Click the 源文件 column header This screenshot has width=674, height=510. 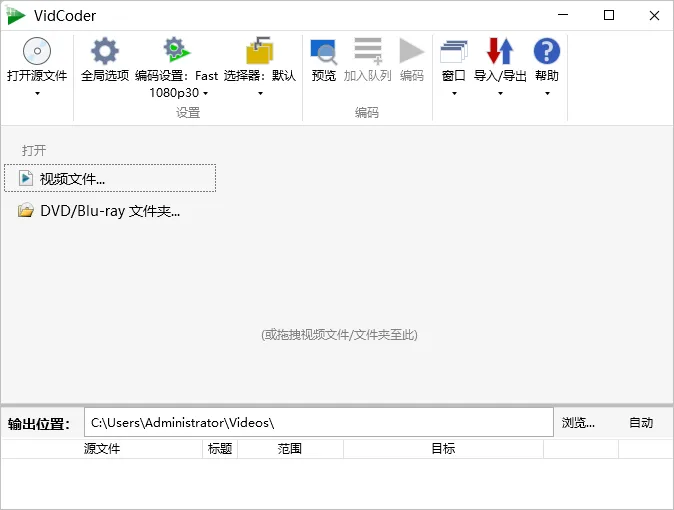tap(102, 449)
